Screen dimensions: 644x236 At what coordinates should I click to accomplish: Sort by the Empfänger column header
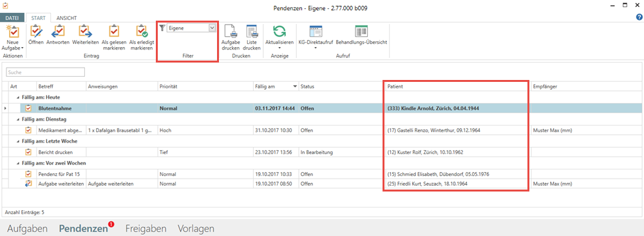tap(587, 87)
